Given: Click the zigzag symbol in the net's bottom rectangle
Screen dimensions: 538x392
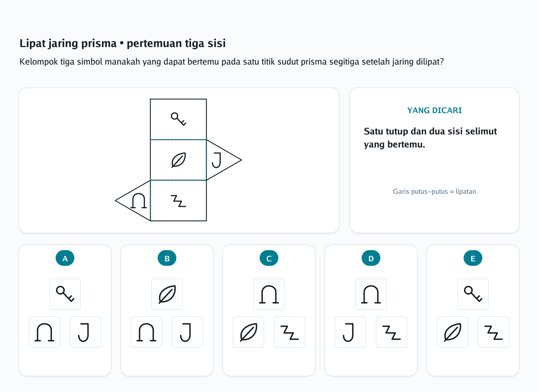Looking at the screenshot, I should [x=179, y=201].
